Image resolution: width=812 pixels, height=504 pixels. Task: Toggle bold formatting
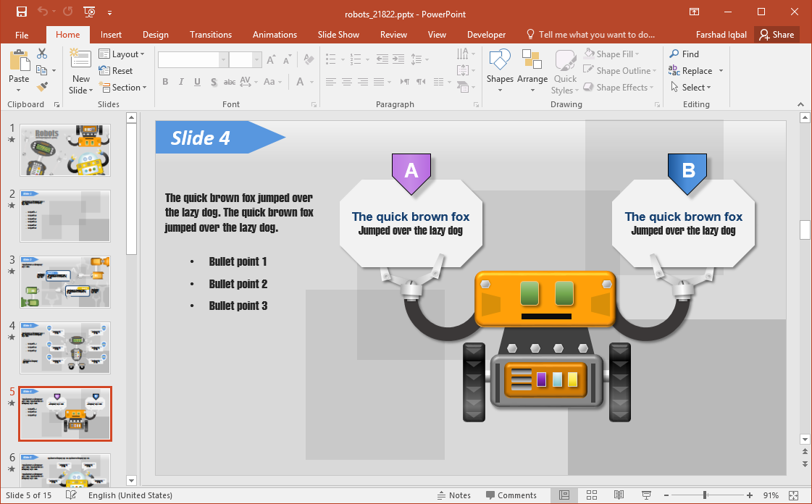click(x=165, y=82)
